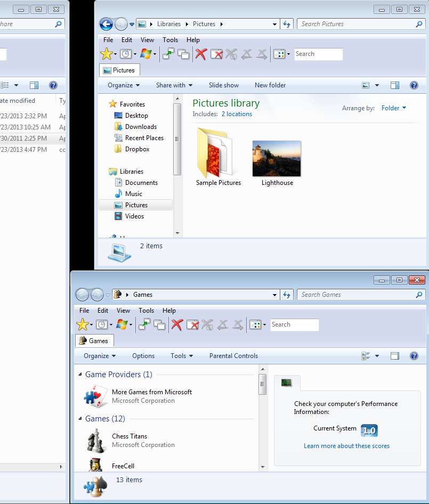This screenshot has width=429, height=504.
Task: Click the refresh icon beside the Games address bar
Action: [287, 295]
